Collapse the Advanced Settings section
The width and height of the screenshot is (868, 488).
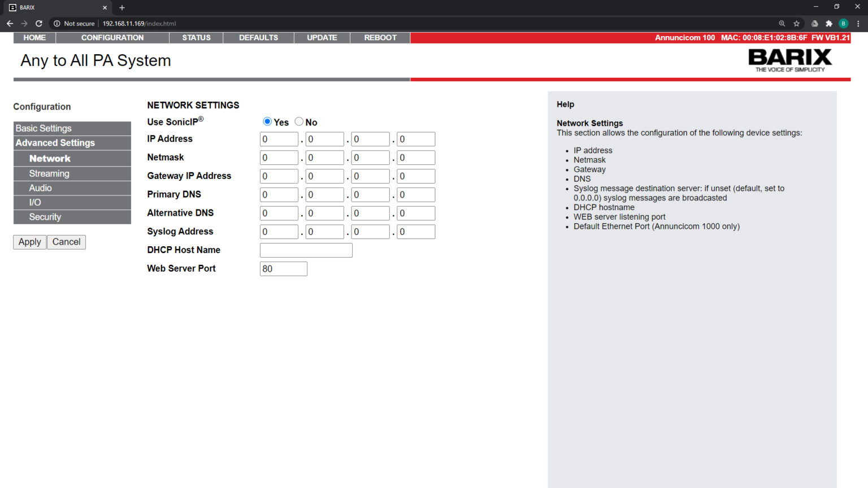coord(72,143)
